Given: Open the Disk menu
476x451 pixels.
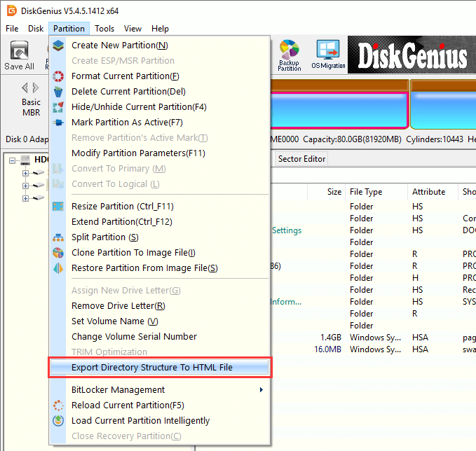Looking at the screenshot, I should click(x=36, y=29).
